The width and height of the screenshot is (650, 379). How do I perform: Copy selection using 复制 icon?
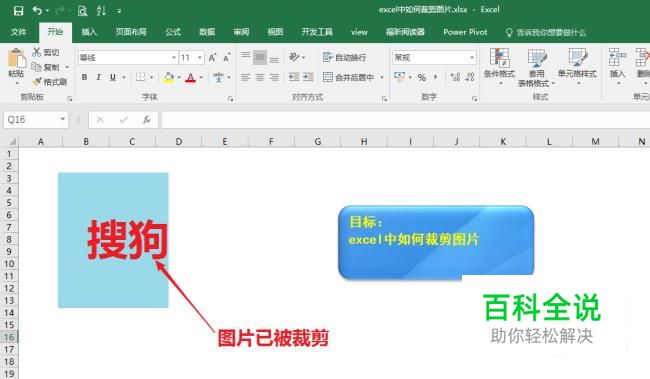36,67
